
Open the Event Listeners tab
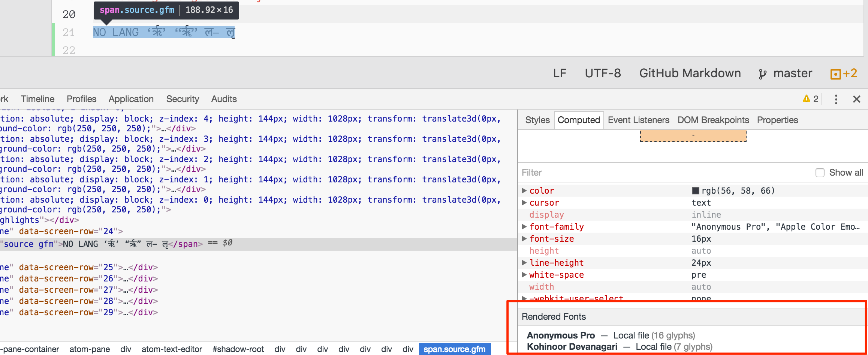pos(638,120)
